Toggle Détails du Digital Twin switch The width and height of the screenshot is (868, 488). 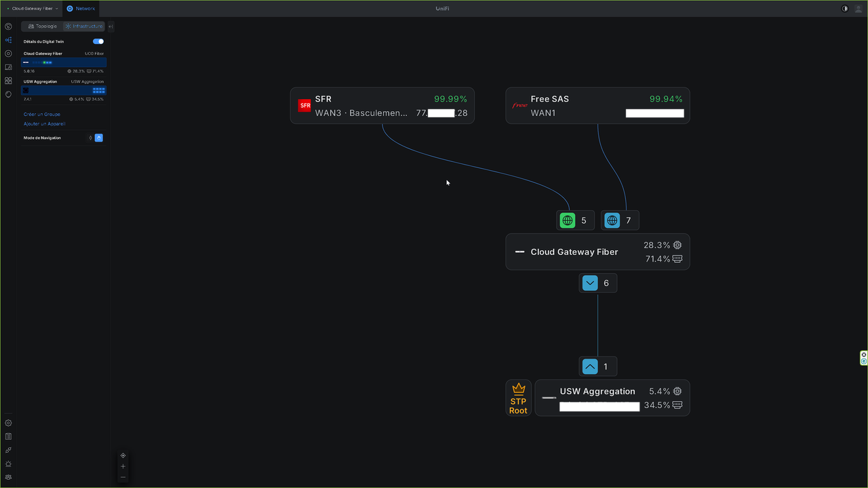point(98,41)
